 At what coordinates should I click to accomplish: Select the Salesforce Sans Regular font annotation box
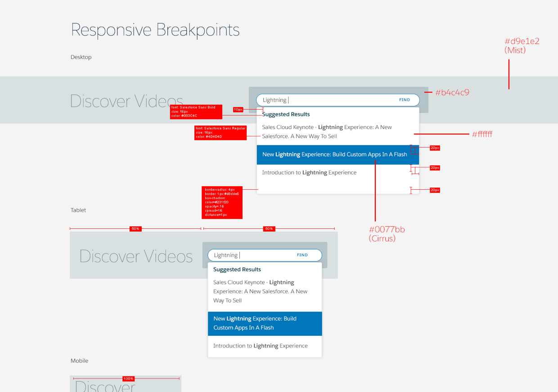click(220, 133)
